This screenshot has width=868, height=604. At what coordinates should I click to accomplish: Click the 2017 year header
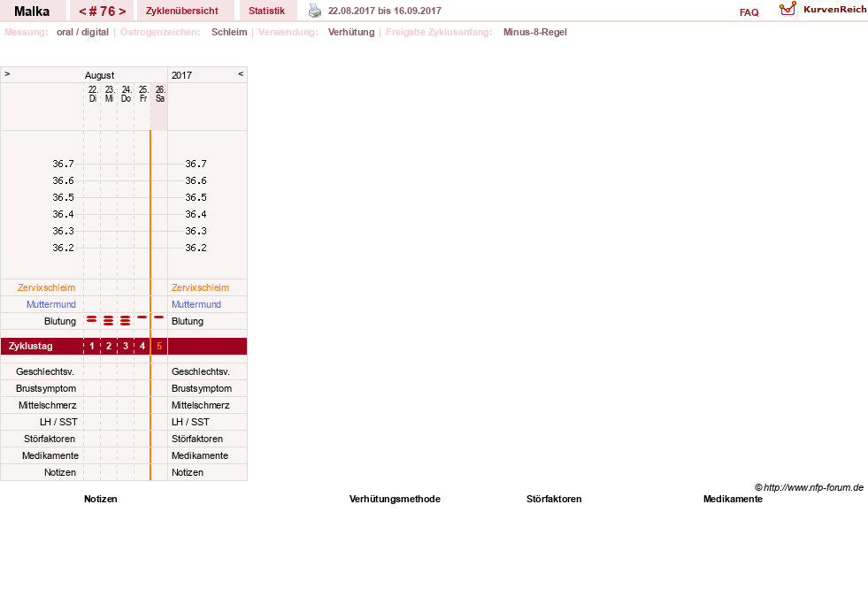coord(181,75)
